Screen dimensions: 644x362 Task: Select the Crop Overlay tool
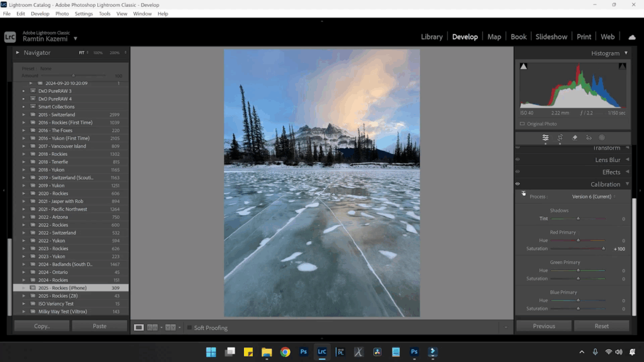coord(560,137)
